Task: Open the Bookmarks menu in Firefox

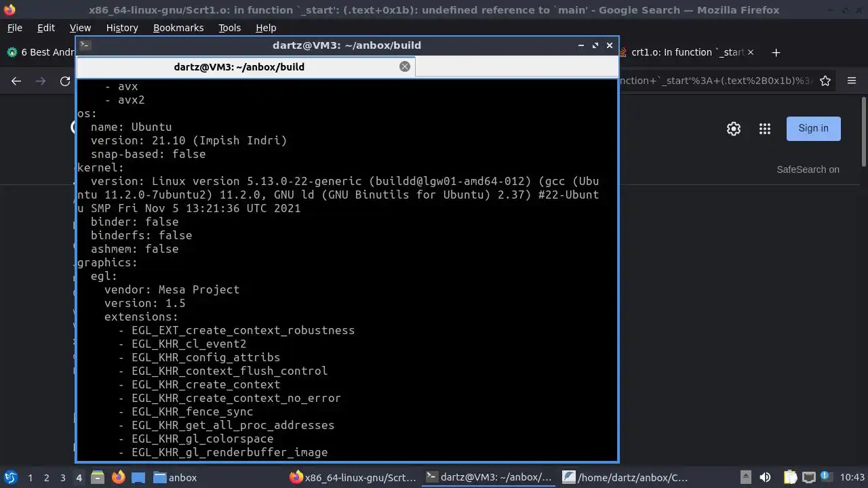Action: tap(178, 28)
